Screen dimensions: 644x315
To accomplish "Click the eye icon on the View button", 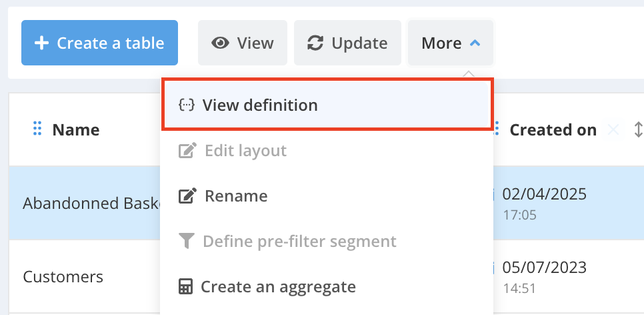I will (x=220, y=43).
